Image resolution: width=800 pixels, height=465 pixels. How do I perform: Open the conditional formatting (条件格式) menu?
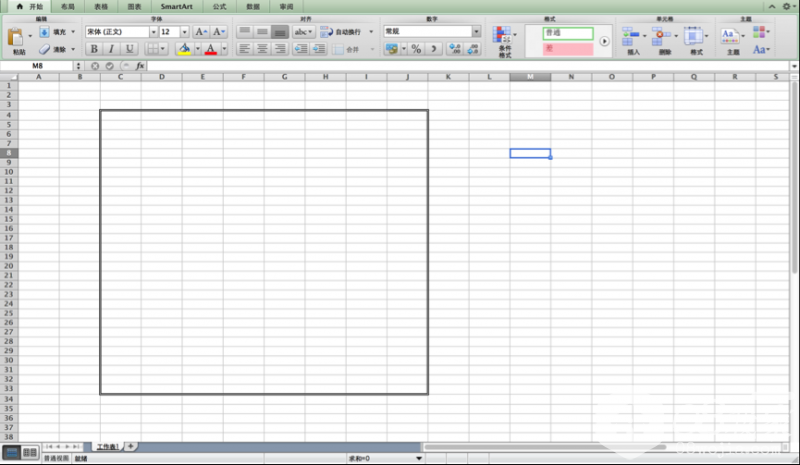point(504,40)
